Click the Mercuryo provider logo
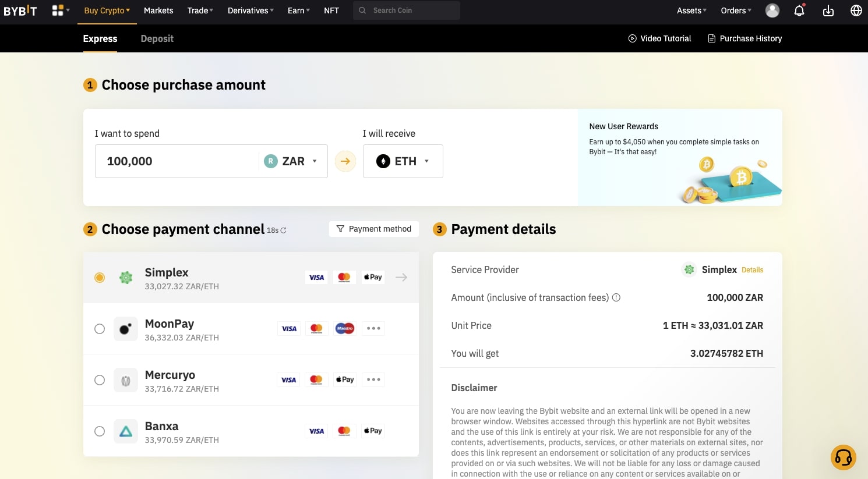Image resolution: width=868 pixels, height=479 pixels. (126, 380)
